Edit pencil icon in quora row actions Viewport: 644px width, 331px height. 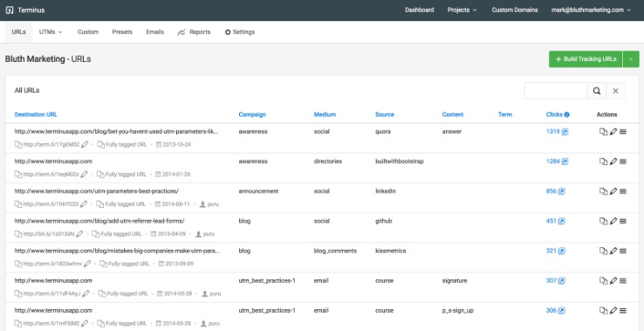pyautogui.click(x=613, y=132)
